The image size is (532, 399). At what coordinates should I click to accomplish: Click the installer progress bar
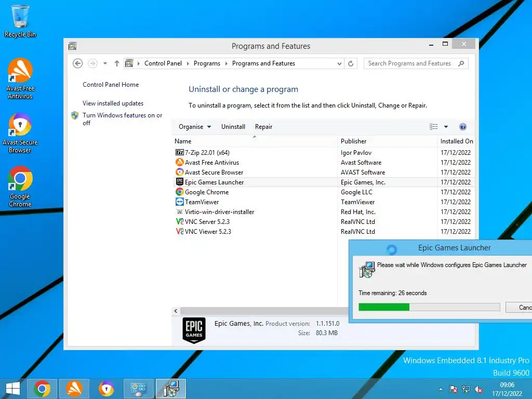click(429, 308)
